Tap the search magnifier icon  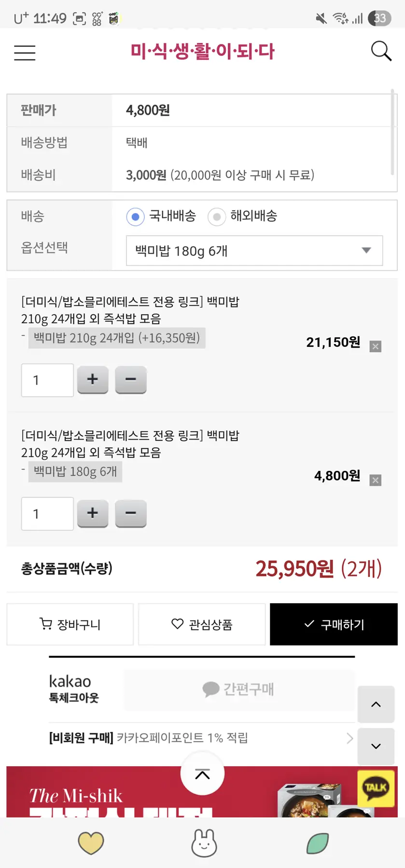click(x=381, y=51)
